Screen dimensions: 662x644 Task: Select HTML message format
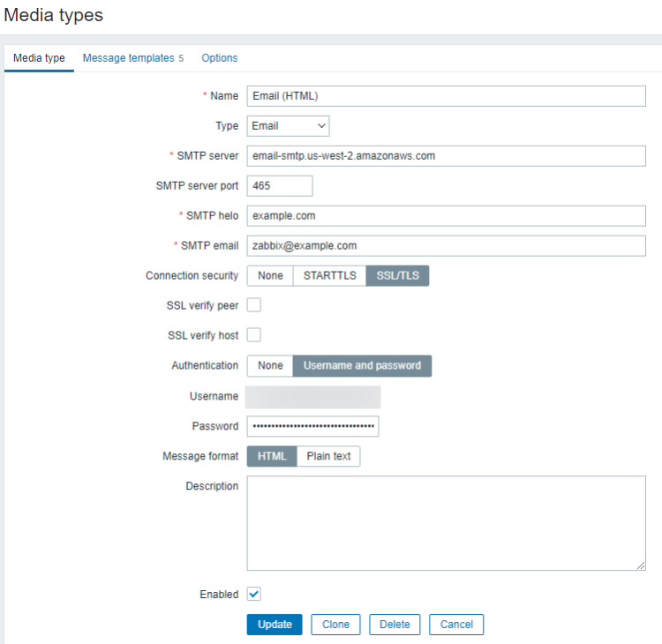pyautogui.click(x=271, y=456)
